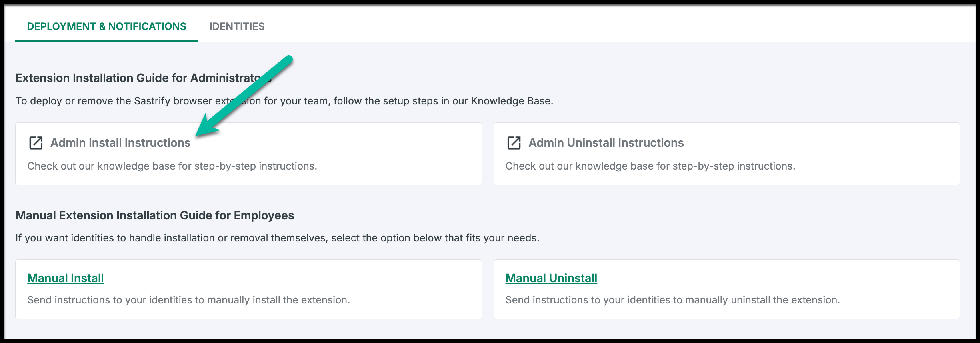980x343 pixels.
Task: Click the Manual Extension Installation Guide for Employees heading
Action: (154, 215)
